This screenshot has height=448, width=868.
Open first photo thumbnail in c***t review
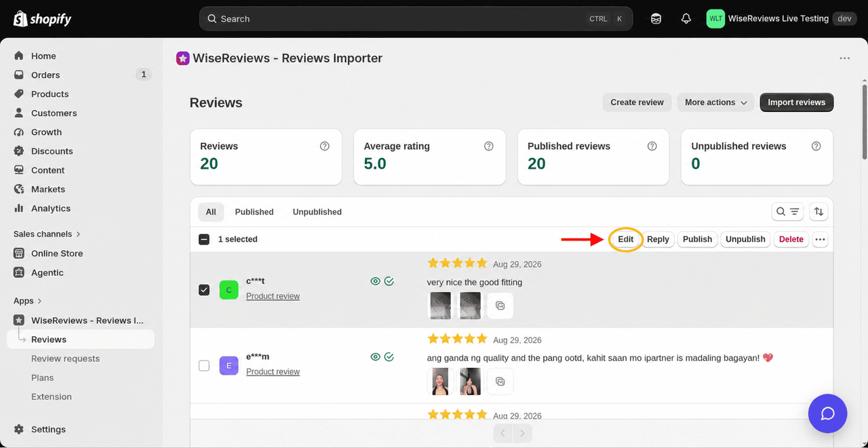[441, 306]
